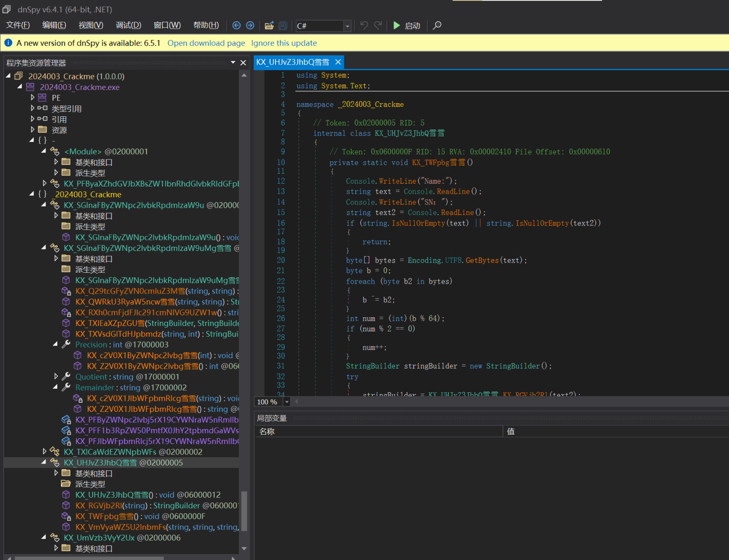This screenshot has width=729, height=560.
Task: Expand the PE tree node
Action: click(x=32, y=98)
